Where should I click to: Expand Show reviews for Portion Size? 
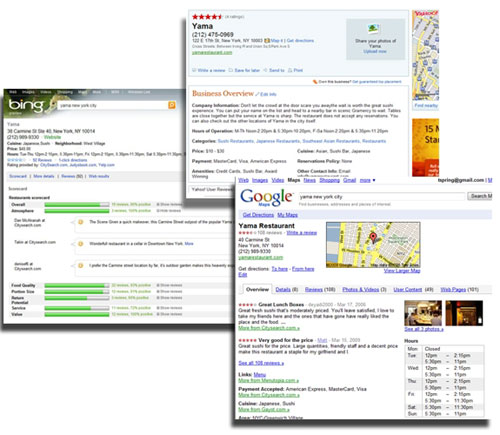[x=169, y=291]
